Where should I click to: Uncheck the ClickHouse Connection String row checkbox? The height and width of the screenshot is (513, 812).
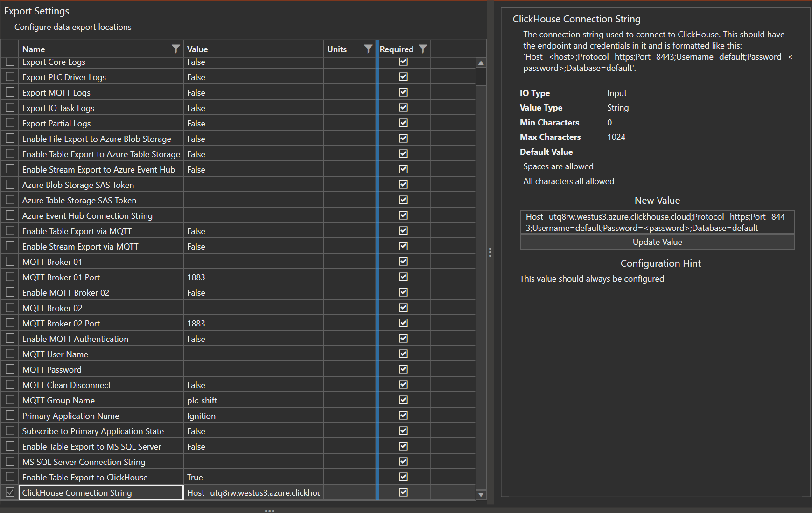pos(10,492)
